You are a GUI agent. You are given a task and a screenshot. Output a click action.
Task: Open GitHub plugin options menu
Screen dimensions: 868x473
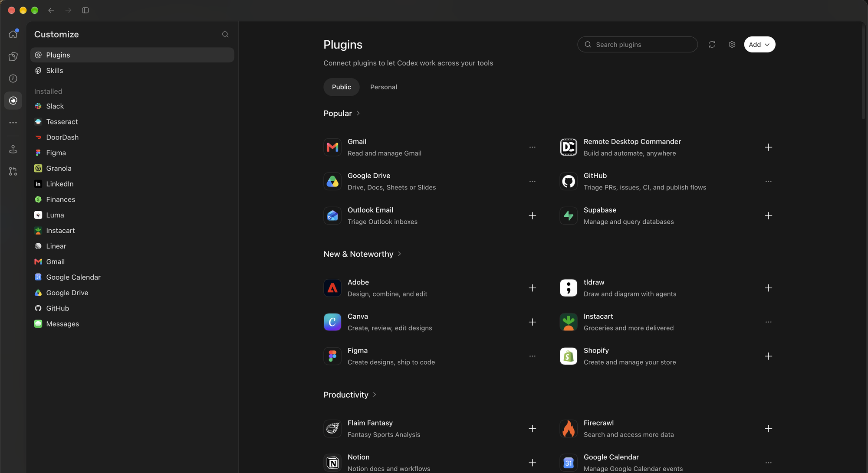tap(768, 182)
